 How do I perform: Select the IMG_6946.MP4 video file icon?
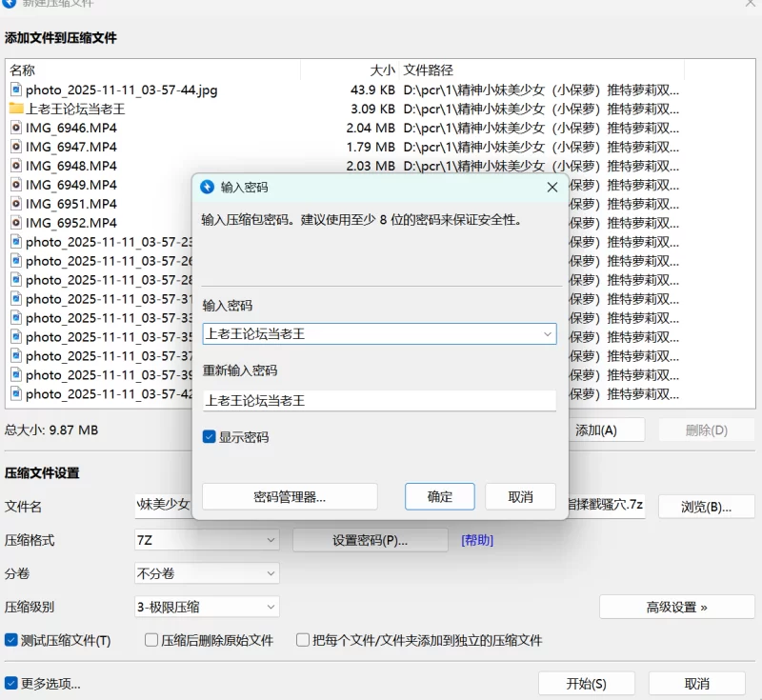(15, 128)
